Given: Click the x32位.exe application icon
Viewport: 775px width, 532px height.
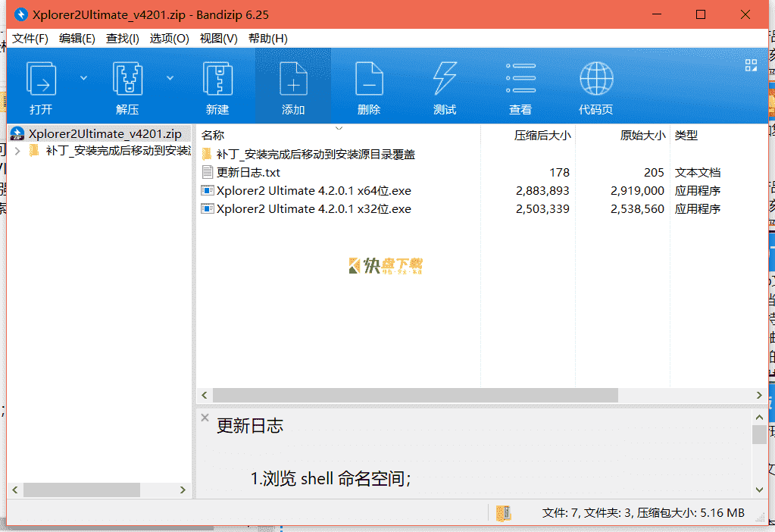Looking at the screenshot, I should point(207,208).
